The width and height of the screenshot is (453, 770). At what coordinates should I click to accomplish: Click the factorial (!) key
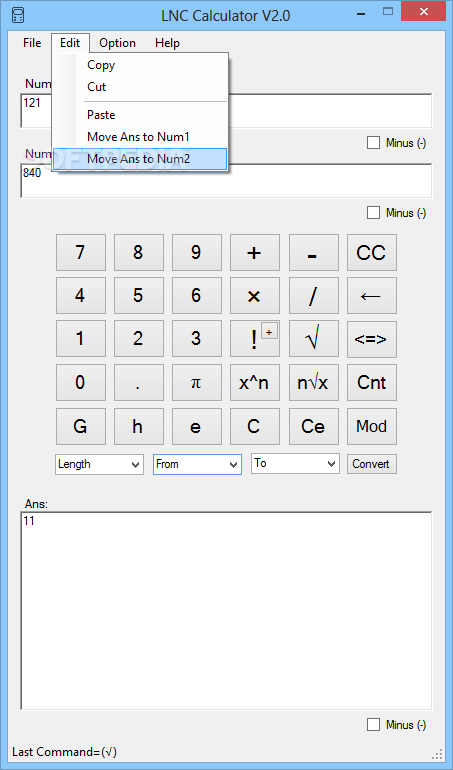pos(250,341)
